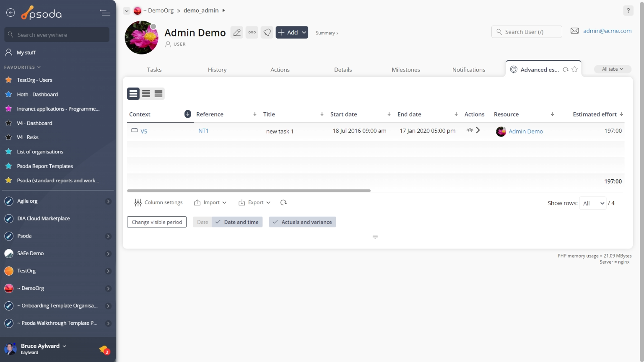The width and height of the screenshot is (644, 362).
Task: Switch to the Tasks tab
Action: click(154, 70)
